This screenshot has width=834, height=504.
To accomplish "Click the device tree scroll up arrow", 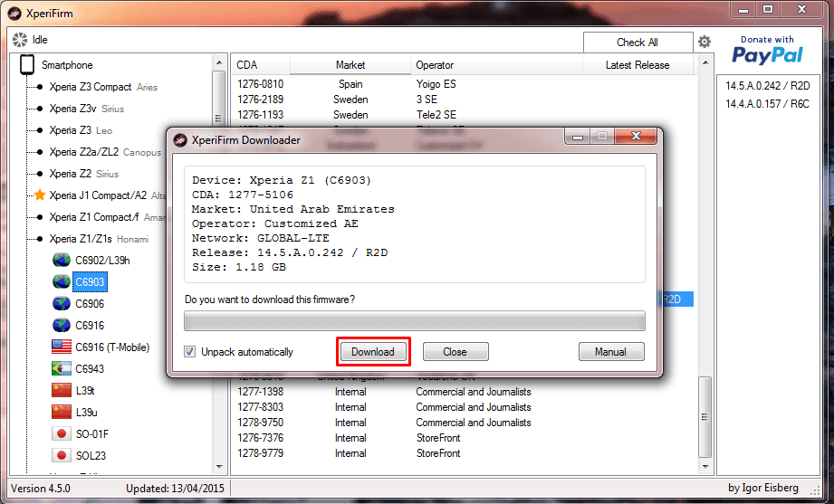I will coord(219,62).
